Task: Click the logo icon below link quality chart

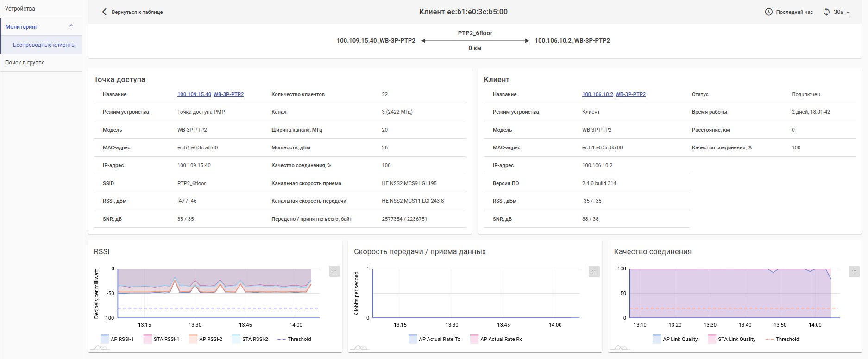Action: pyautogui.click(x=620, y=347)
